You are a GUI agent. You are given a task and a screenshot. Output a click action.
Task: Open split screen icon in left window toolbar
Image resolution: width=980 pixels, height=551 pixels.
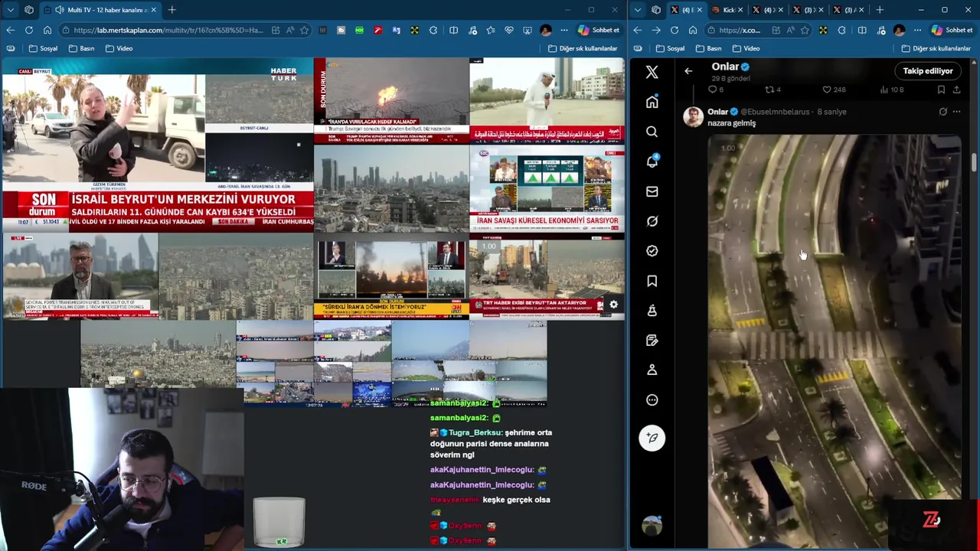[x=454, y=30]
